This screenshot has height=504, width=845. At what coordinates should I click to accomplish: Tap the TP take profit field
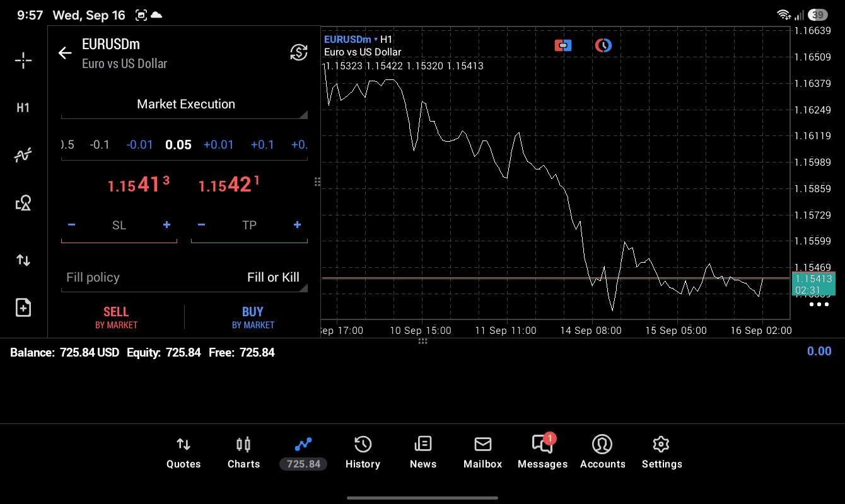click(x=249, y=225)
